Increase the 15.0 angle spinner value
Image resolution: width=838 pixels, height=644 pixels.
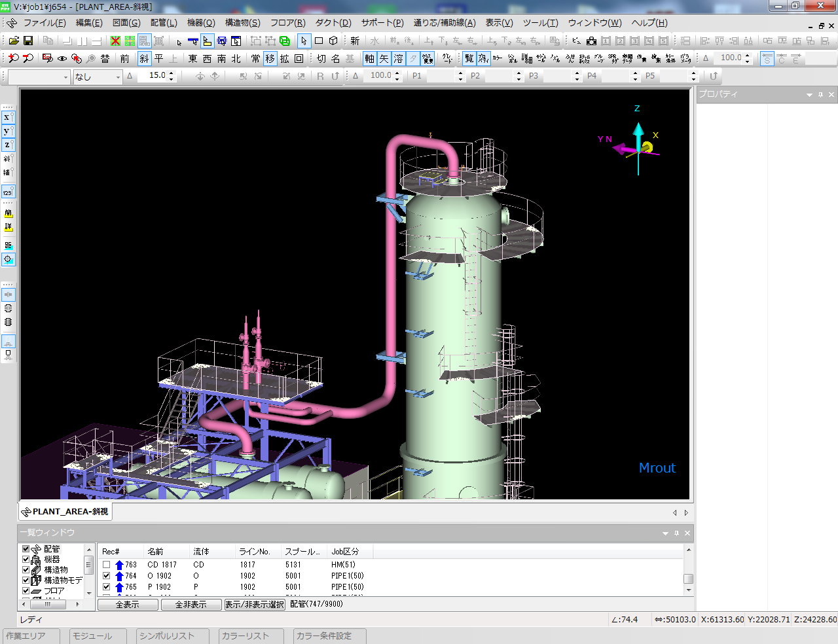tap(172, 73)
